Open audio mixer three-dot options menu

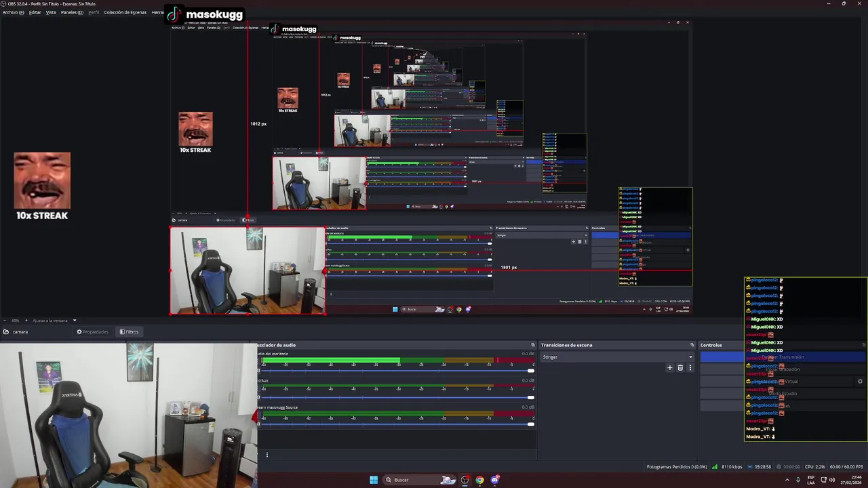pyautogui.click(x=267, y=455)
